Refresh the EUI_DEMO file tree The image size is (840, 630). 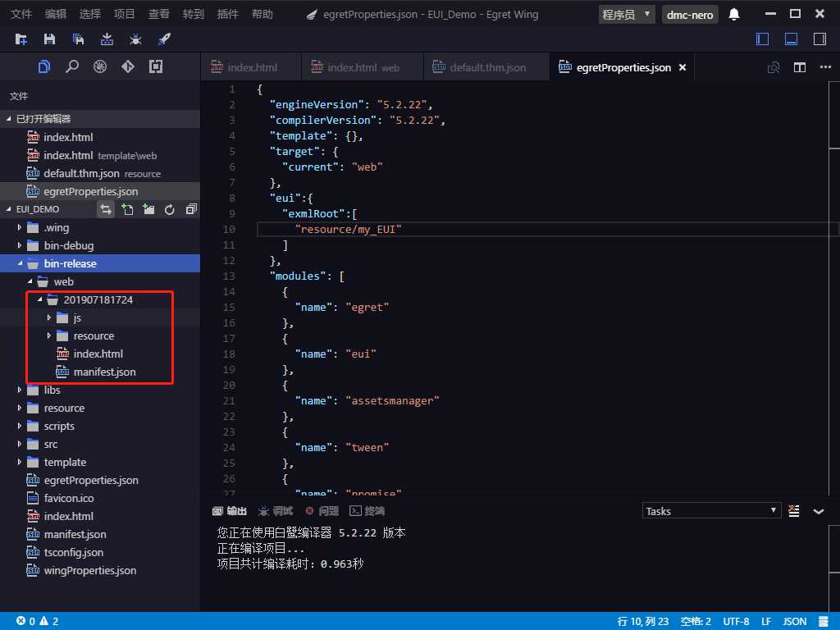pyautogui.click(x=169, y=209)
